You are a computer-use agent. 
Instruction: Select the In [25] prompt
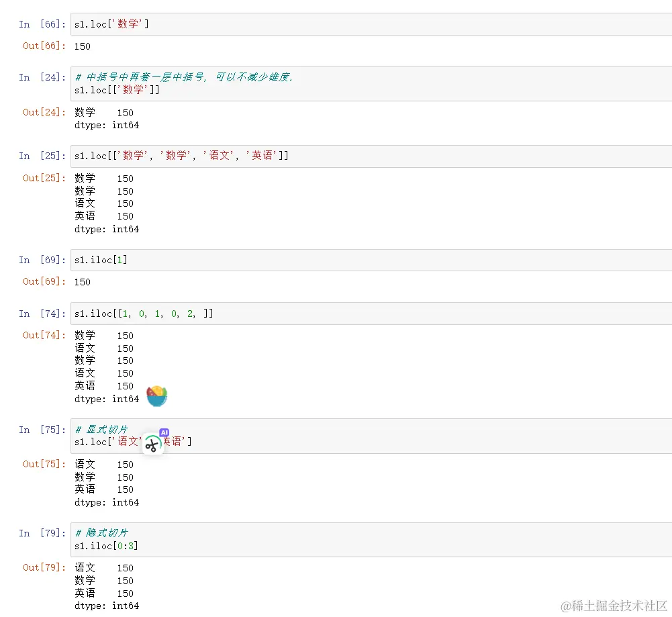[x=42, y=156]
